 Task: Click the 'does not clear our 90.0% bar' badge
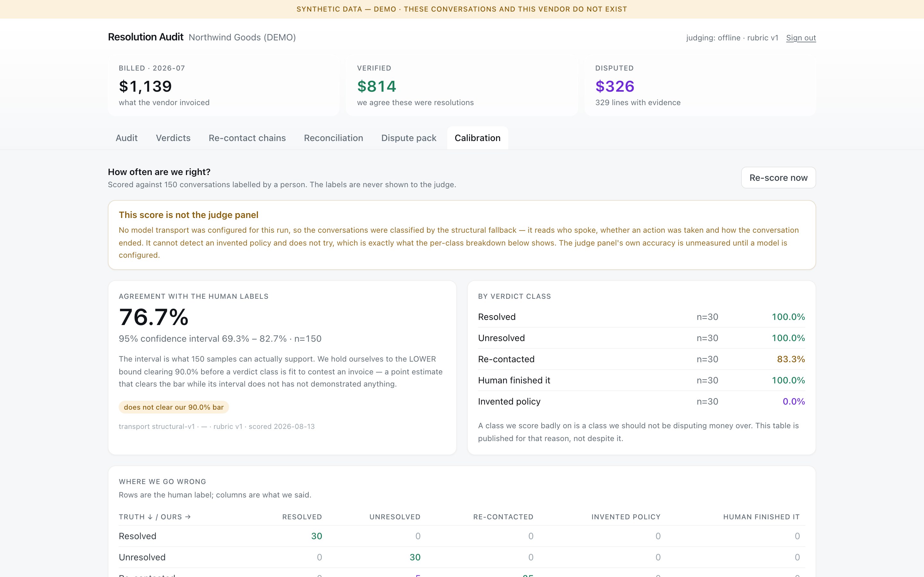pyautogui.click(x=174, y=407)
